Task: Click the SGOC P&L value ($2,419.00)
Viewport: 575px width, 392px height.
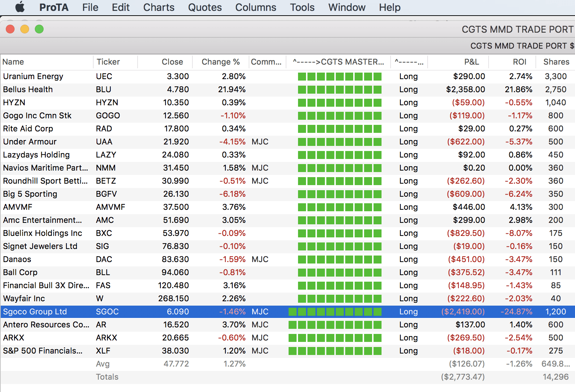Action: [x=463, y=311]
